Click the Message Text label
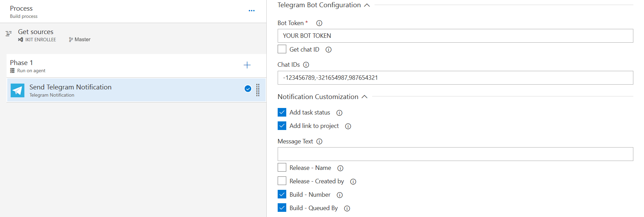 (295, 141)
